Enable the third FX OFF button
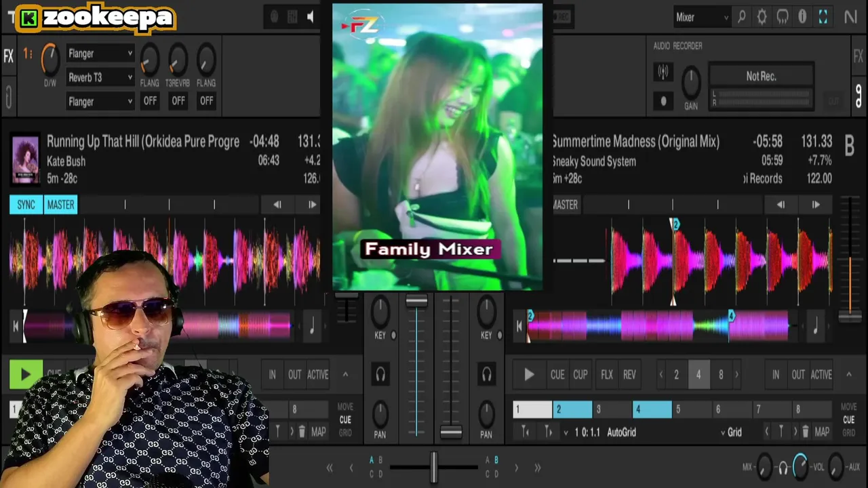This screenshot has width=868, height=488. click(x=206, y=101)
